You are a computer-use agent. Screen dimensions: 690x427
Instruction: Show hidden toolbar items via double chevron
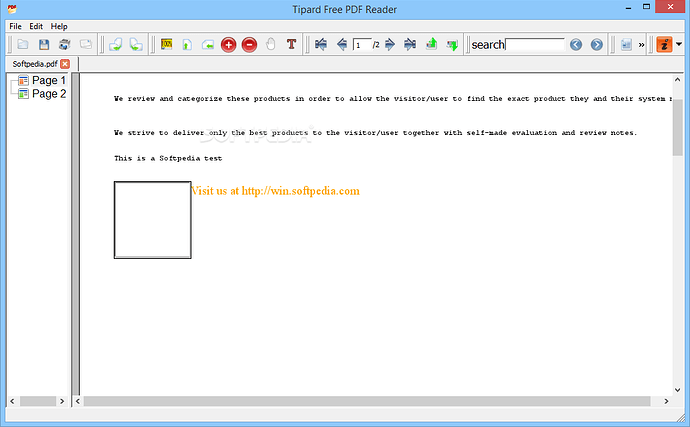point(641,44)
